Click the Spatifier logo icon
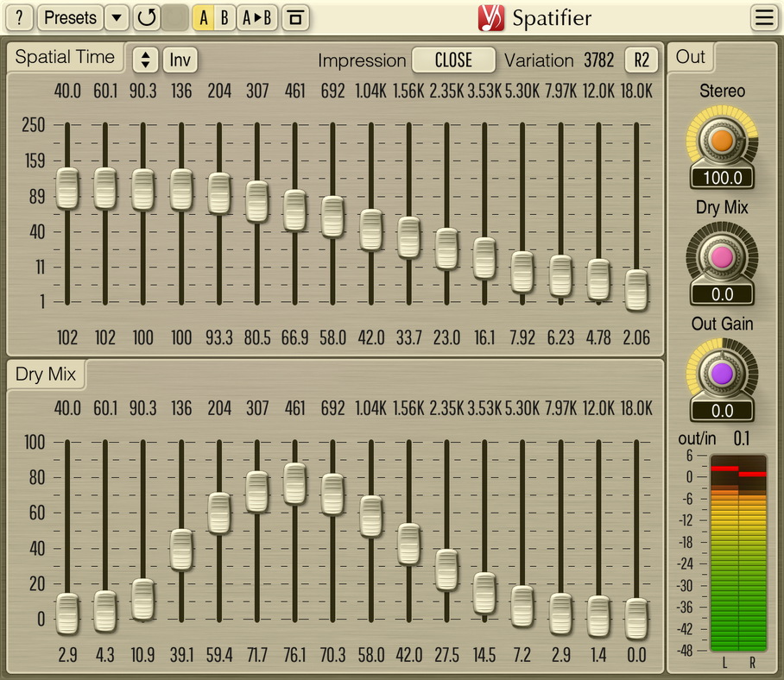This screenshot has height=680, width=784. pyautogui.click(x=492, y=17)
